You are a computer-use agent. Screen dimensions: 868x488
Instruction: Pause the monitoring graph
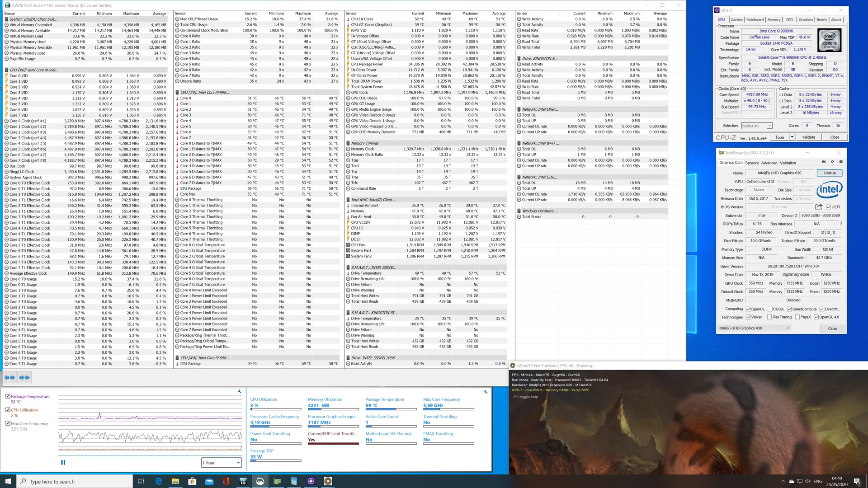pos(63,462)
